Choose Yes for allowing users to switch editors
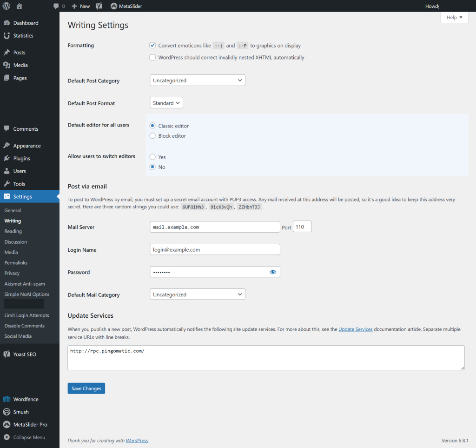The height and width of the screenshot is (448, 476). pyautogui.click(x=152, y=157)
